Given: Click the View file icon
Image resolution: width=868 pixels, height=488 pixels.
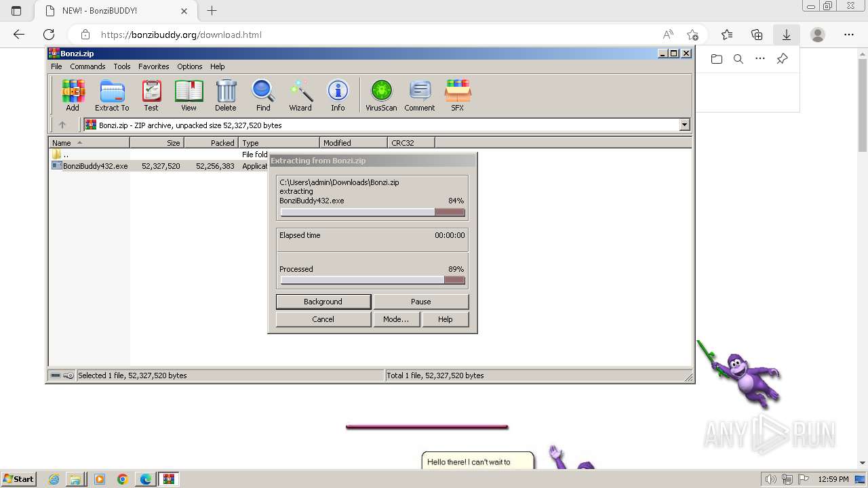Looking at the screenshot, I should (189, 95).
